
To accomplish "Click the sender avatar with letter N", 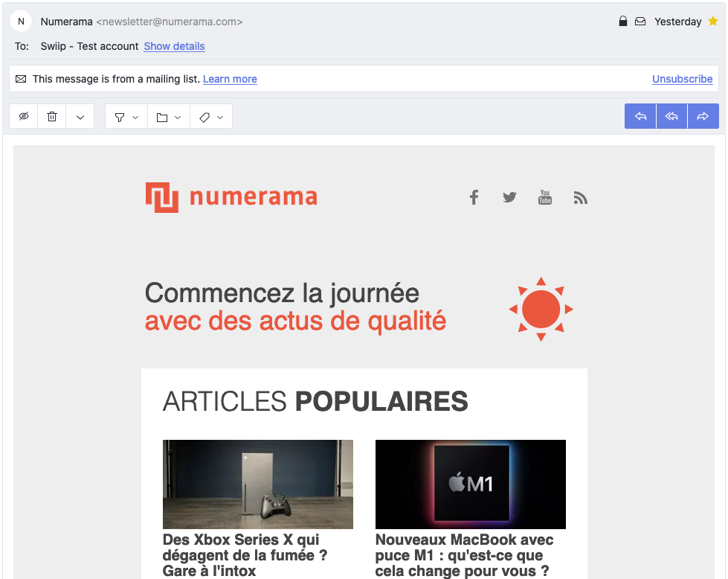I will [21, 22].
